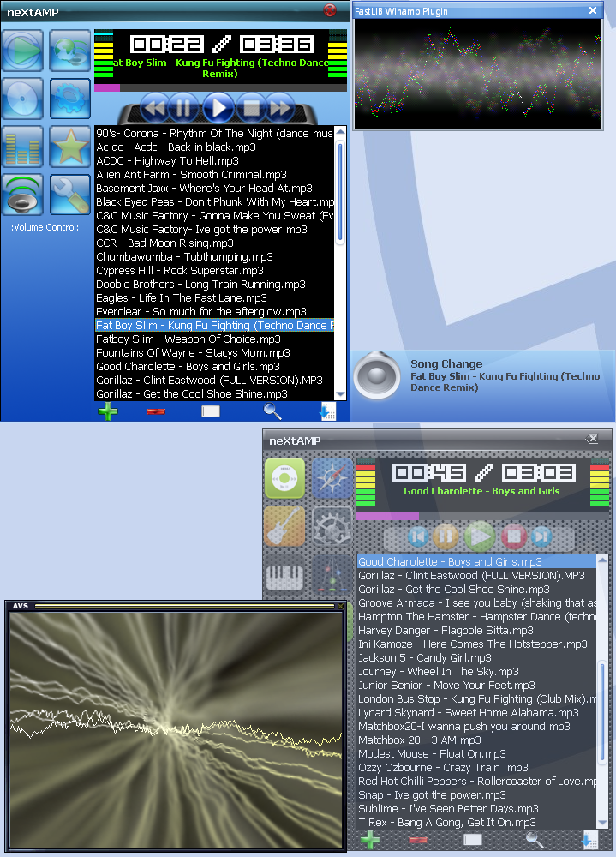This screenshot has width=616, height=857.
Task: Select 'Lynard Skynard - Sweet Home Alabama.mp3'
Action: [x=476, y=713]
